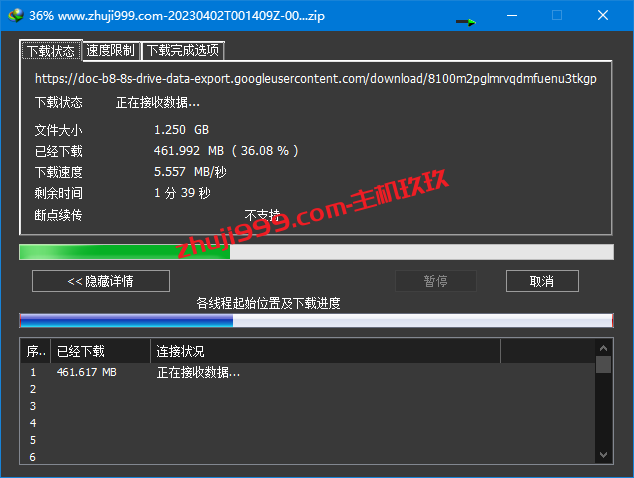This screenshot has width=634, height=478.
Task: Click the blue thread progress bar
Action: click(x=316, y=321)
